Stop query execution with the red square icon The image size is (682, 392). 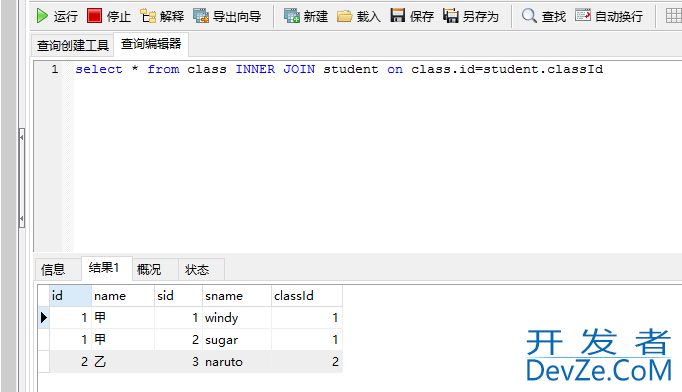click(x=94, y=16)
